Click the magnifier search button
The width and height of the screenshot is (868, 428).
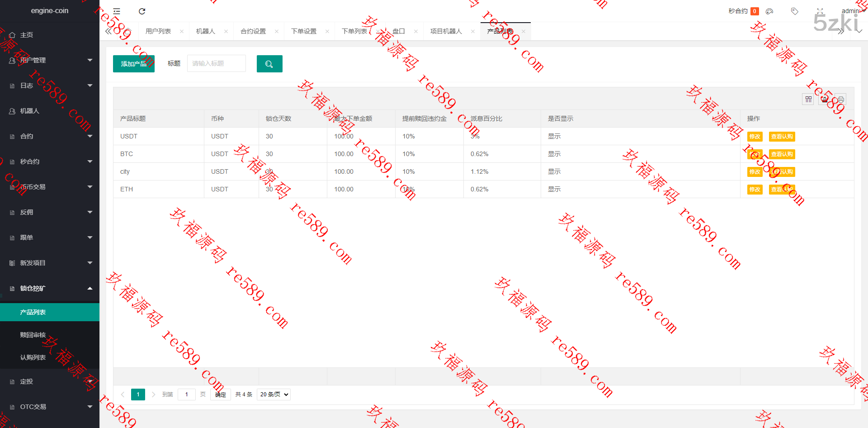coord(269,64)
